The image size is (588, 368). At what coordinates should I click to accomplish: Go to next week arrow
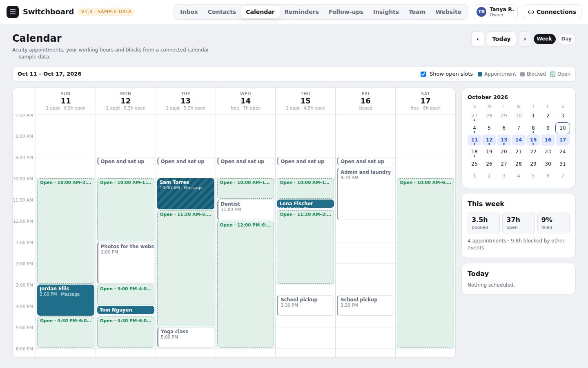click(x=525, y=39)
